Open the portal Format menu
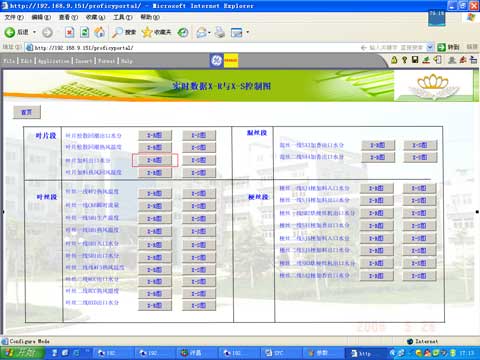Viewport: 480px width, 360px height. [106, 61]
